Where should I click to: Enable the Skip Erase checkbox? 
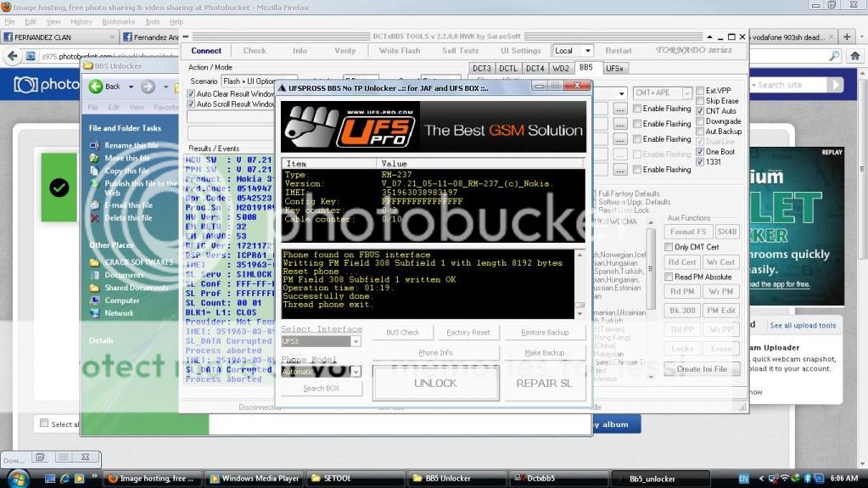700,101
